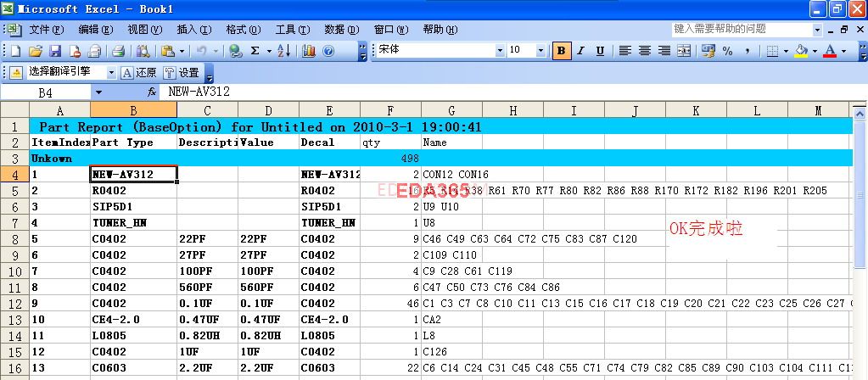This screenshot has height=380, width=868.
Task: Merge and center selected cells
Action: click(x=684, y=51)
